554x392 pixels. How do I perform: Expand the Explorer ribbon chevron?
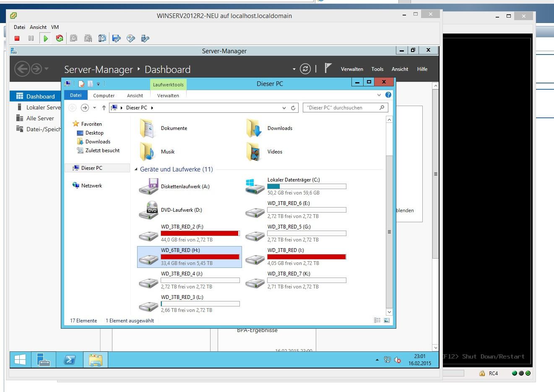tap(379, 95)
